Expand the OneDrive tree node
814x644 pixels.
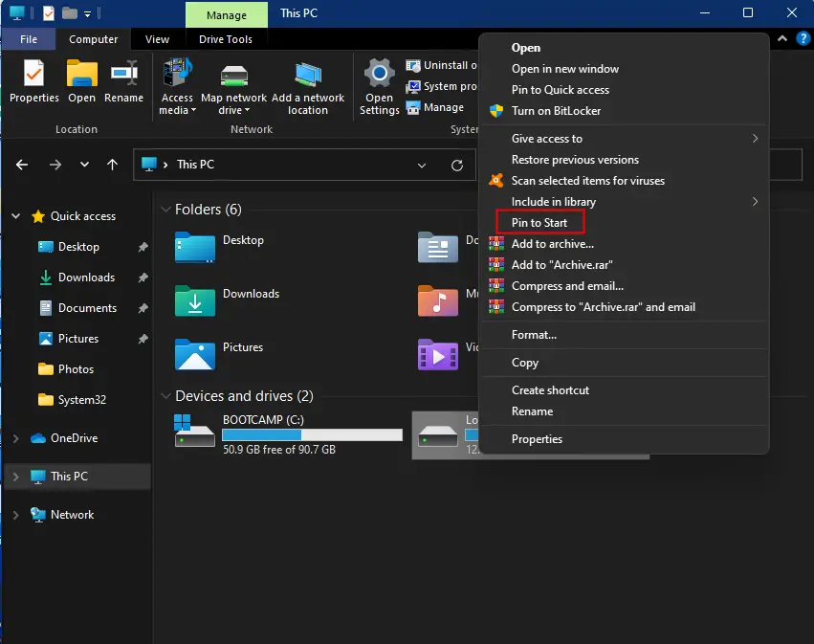pyautogui.click(x=15, y=438)
